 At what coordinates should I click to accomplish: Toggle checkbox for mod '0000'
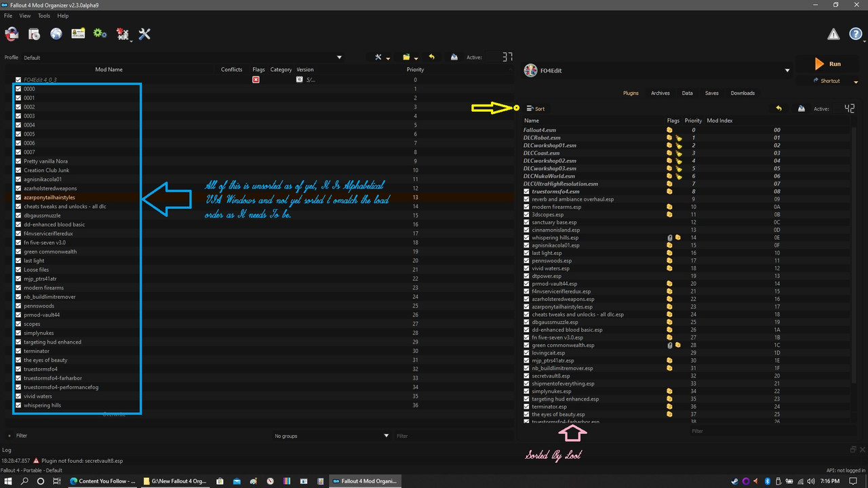[18, 89]
